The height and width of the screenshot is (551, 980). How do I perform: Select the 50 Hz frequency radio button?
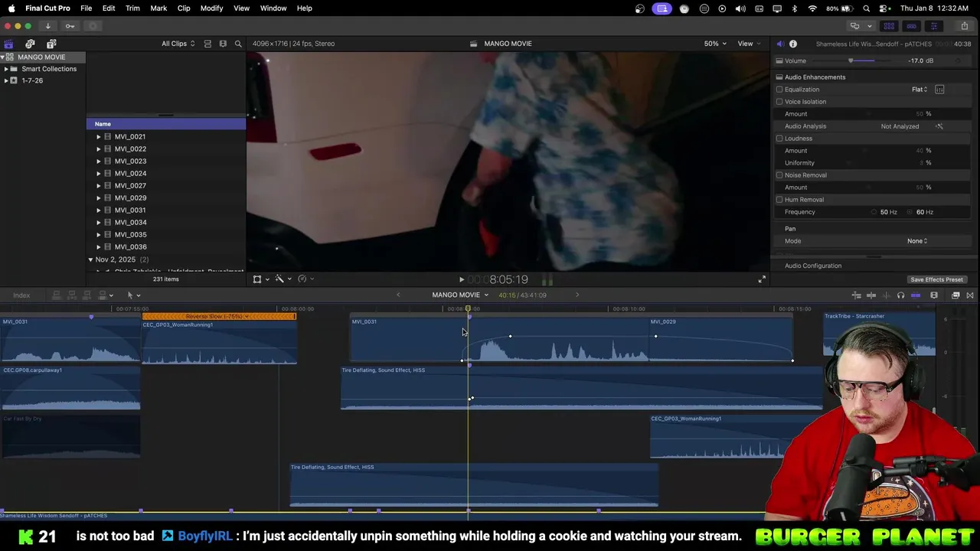point(874,212)
